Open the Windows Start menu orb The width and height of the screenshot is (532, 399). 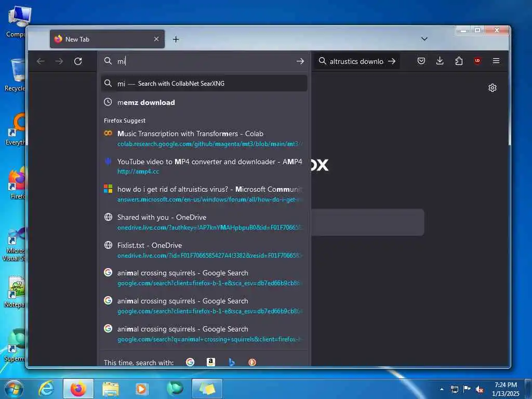coord(14,389)
